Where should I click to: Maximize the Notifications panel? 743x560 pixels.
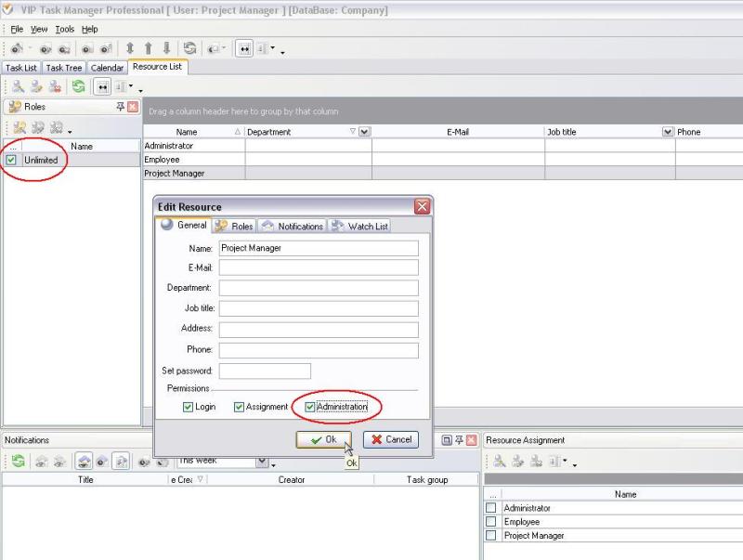coord(447,440)
